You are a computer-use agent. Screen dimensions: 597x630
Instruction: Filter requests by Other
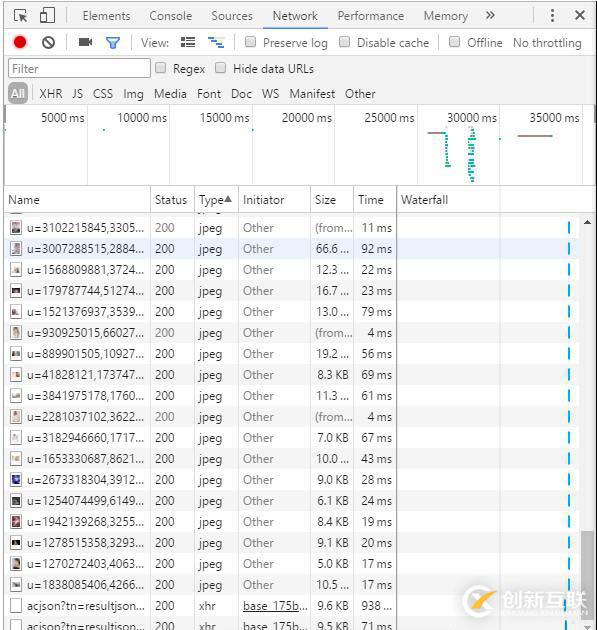[x=360, y=94]
